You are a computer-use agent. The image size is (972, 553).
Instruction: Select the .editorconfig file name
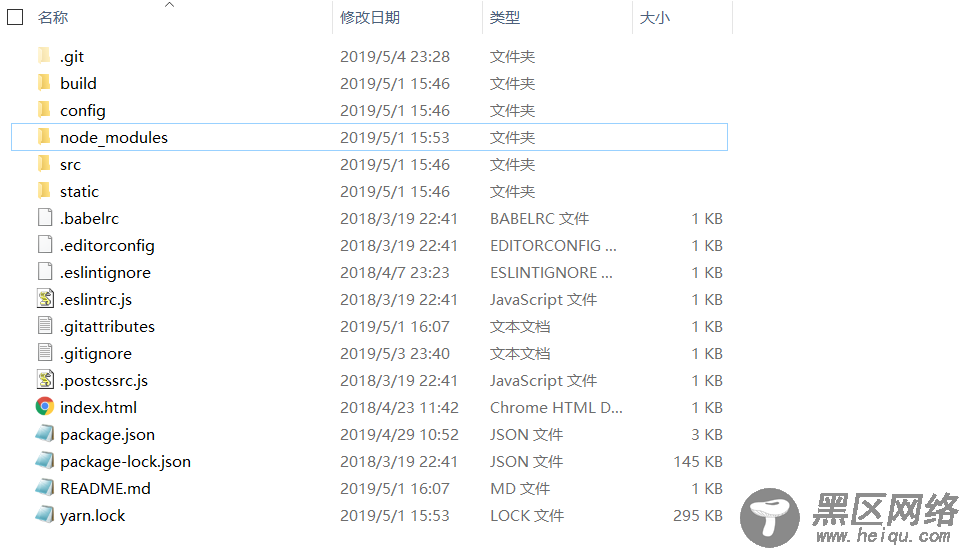tap(107, 246)
